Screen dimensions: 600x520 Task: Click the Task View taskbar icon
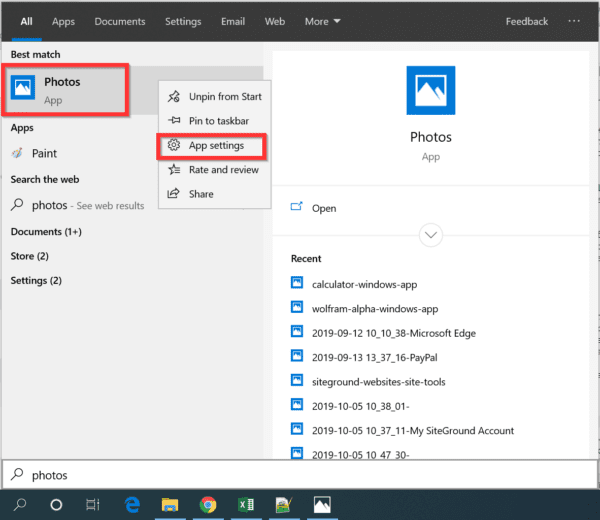pyautogui.click(x=93, y=504)
